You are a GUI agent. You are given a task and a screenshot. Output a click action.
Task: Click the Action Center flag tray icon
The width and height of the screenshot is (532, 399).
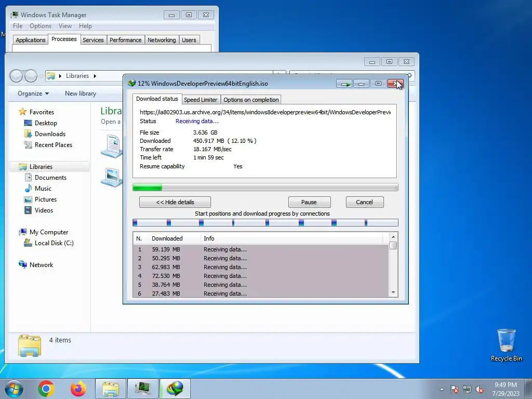455,389
